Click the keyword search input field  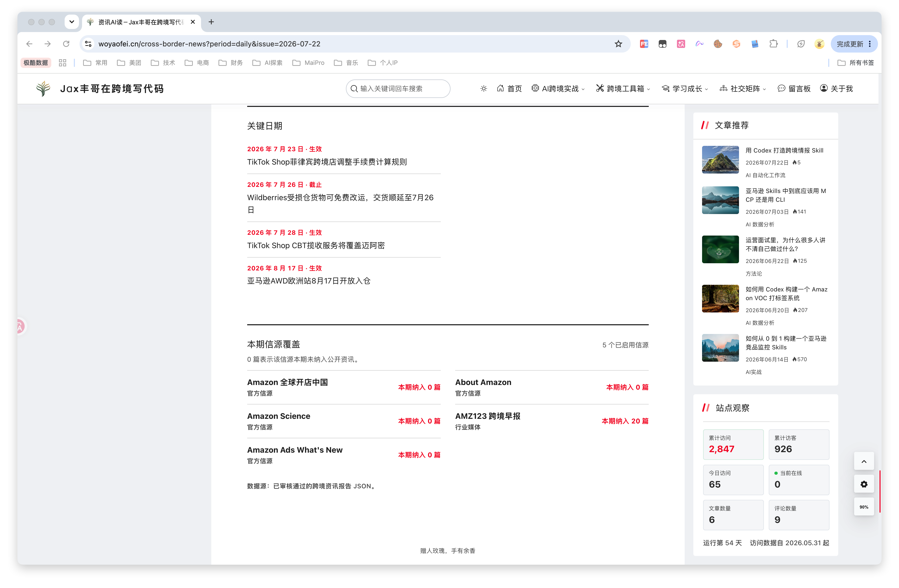[x=398, y=89]
